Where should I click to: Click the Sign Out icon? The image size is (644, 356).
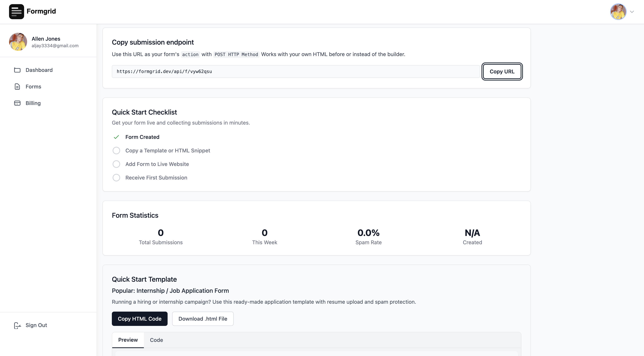click(17, 325)
